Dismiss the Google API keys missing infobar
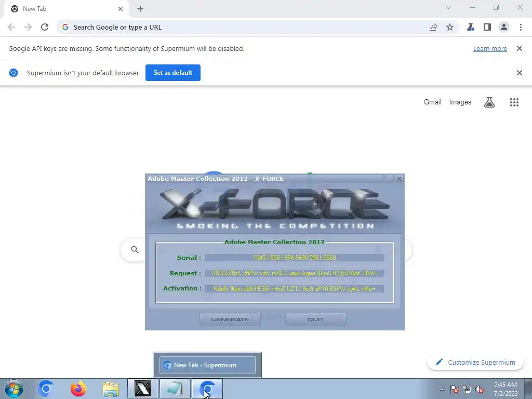This screenshot has height=399, width=532. (x=520, y=48)
